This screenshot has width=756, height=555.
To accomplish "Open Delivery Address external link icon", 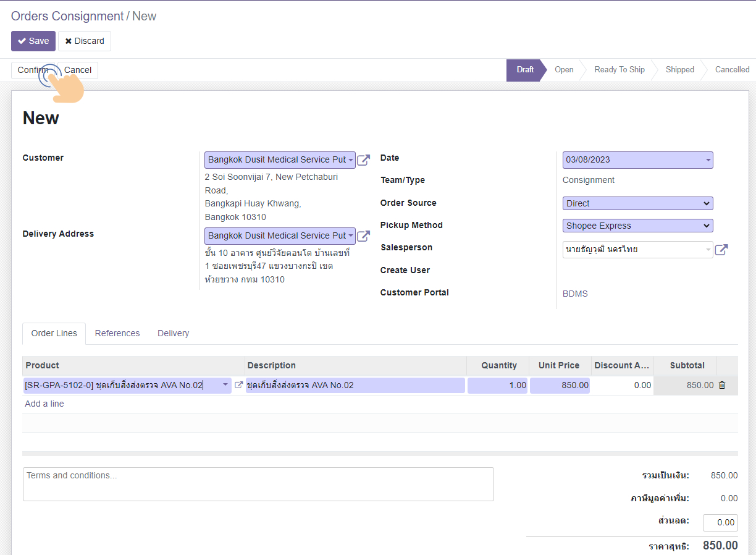I will (x=364, y=236).
